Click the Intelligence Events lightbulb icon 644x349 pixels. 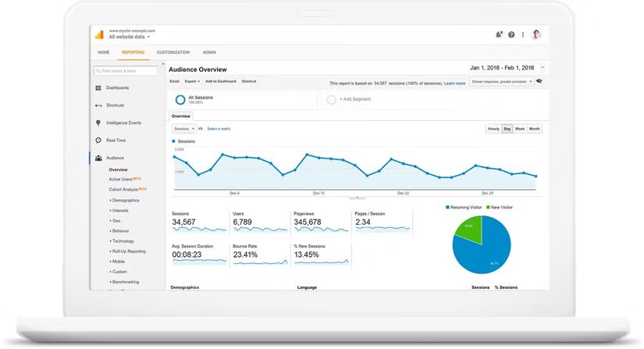click(98, 123)
